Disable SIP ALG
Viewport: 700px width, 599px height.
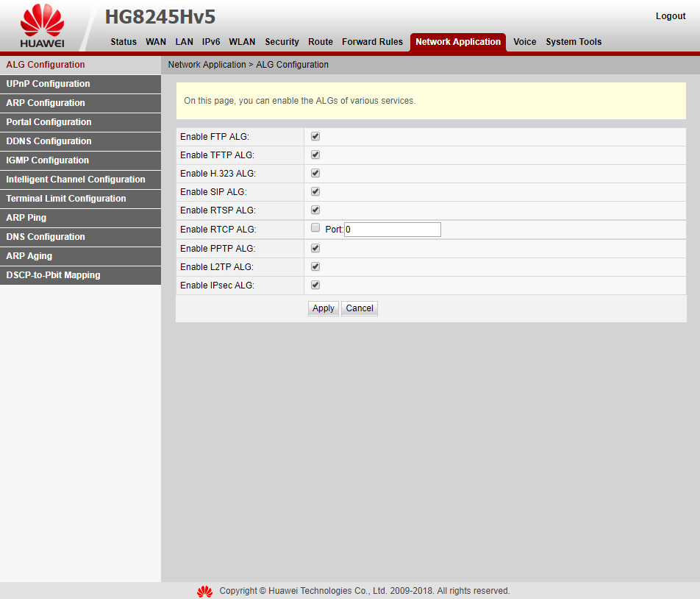point(315,191)
